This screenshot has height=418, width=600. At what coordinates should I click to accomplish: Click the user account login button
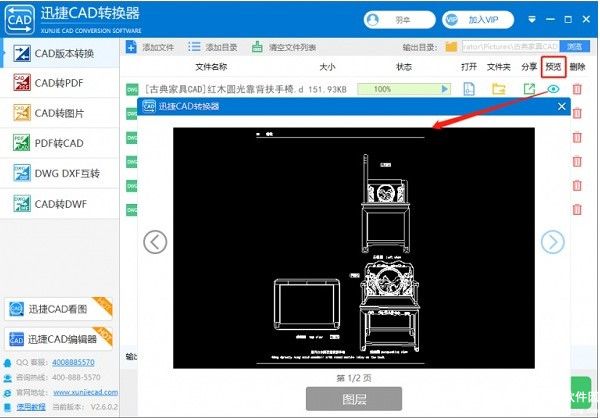click(399, 20)
